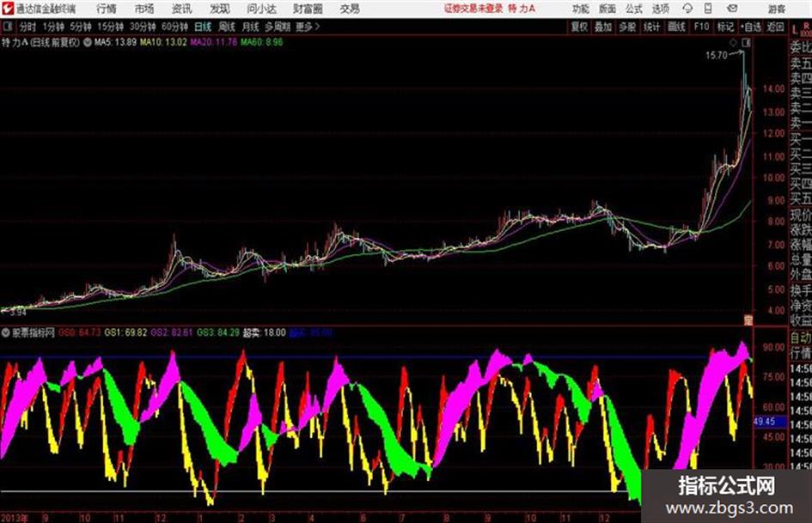The image size is (812, 523).
Task: Click the small 定 icon at chart corner
Action: pos(748,320)
